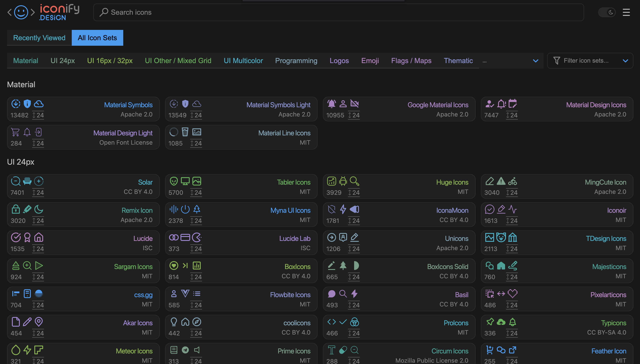Open the Google Material Icons set
This screenshot has width=640, height=364.
point(399,109)
